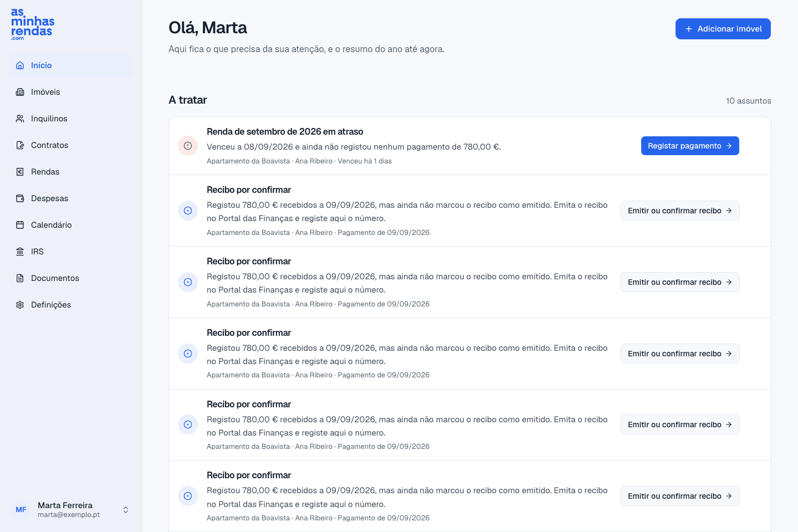The image size is (798, 532).
Task: Click the 'Olá, Marta' greeting
Action: pos(208,28)
